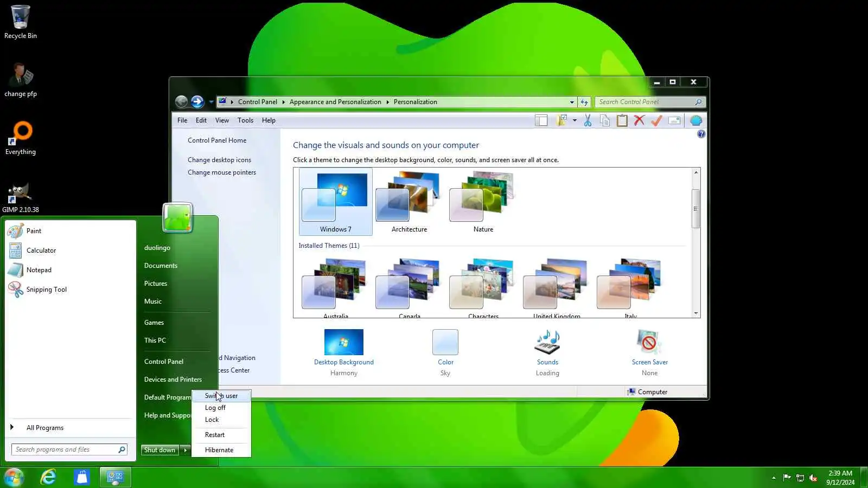
Task: Open the Color settings swatch labeled Sky
Action: click(x=445, y=342)
